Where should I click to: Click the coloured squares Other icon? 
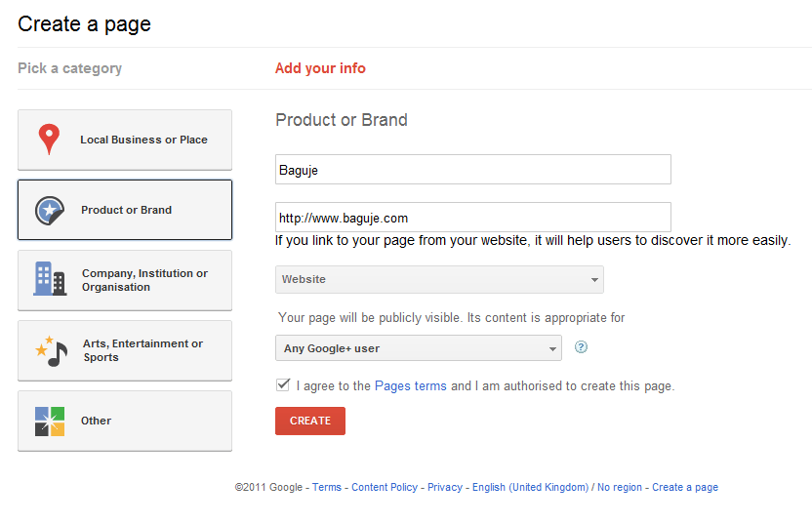point(50,421)
